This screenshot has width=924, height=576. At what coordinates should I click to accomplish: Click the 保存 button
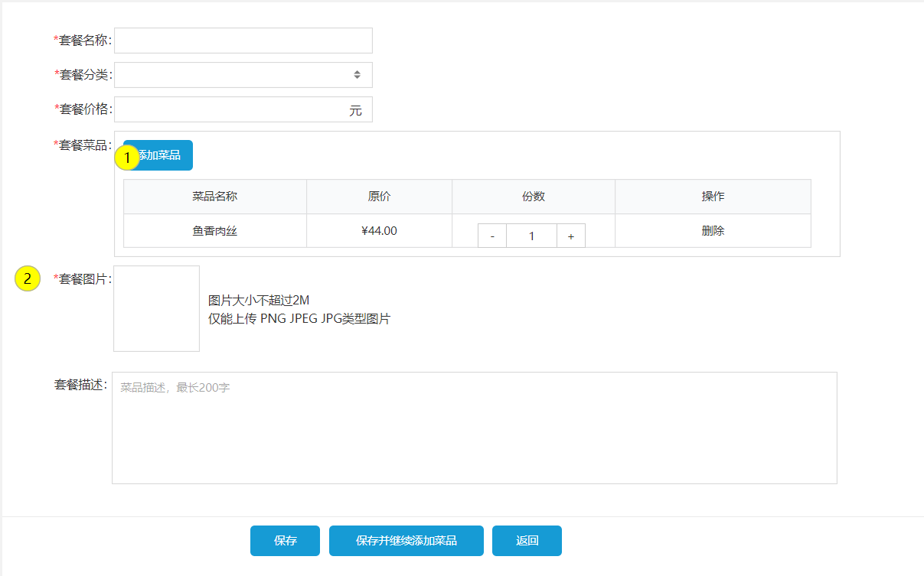click(x=285, y=541)
